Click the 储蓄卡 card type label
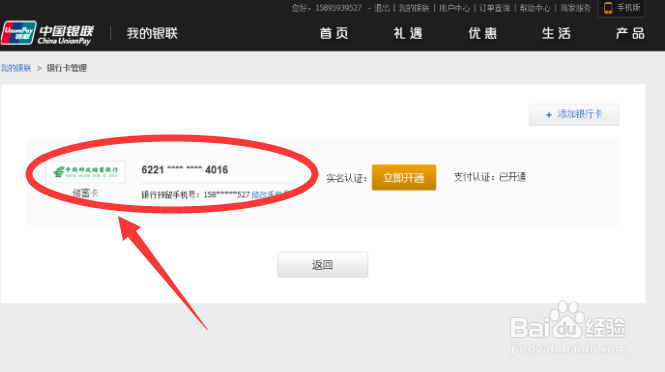 [x=85, y=193]
